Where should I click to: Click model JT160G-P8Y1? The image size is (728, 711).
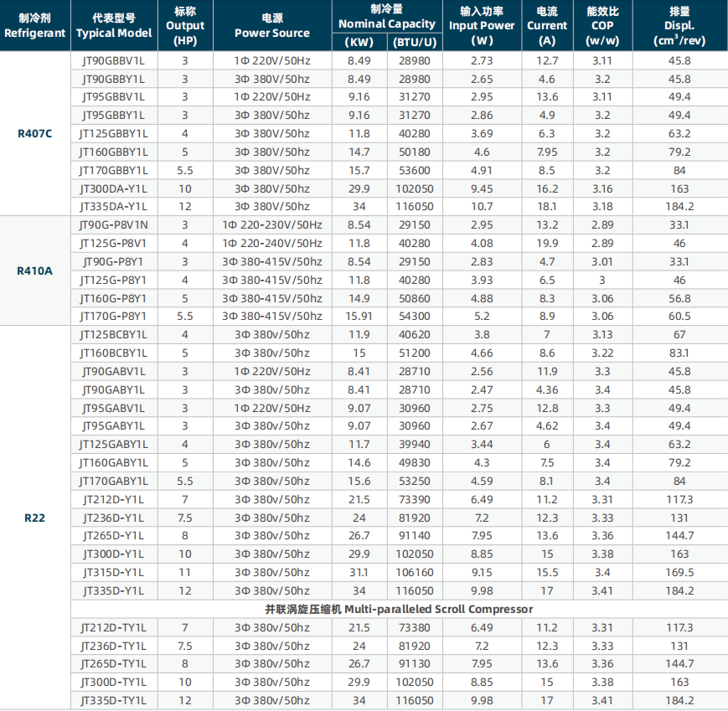pos(114,298)
